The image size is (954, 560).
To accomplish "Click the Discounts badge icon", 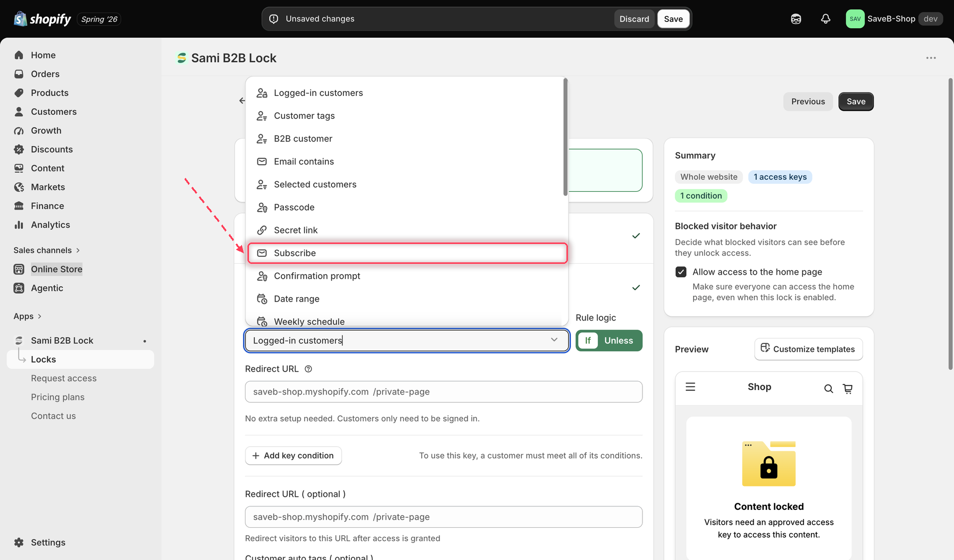I will pos(19,150).
